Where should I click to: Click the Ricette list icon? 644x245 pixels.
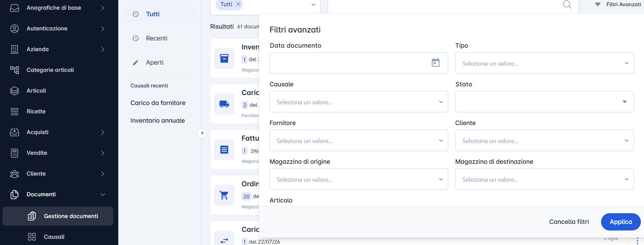[x=15, y=111]
